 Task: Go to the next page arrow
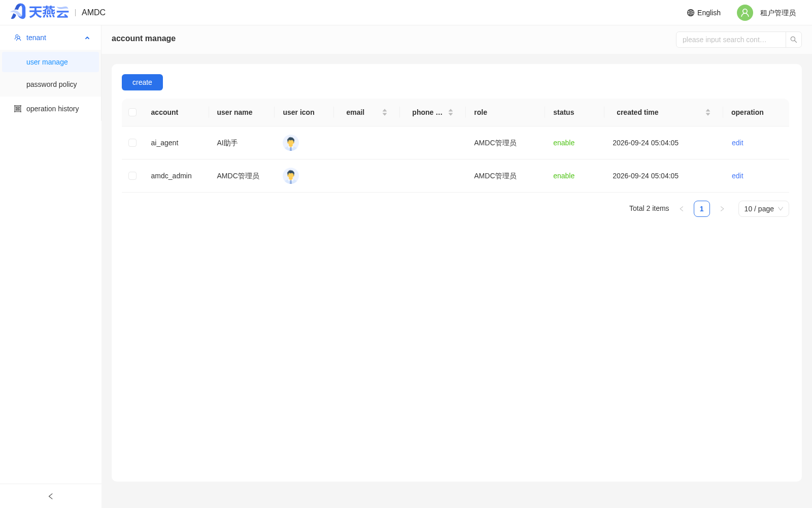[722, 209]
